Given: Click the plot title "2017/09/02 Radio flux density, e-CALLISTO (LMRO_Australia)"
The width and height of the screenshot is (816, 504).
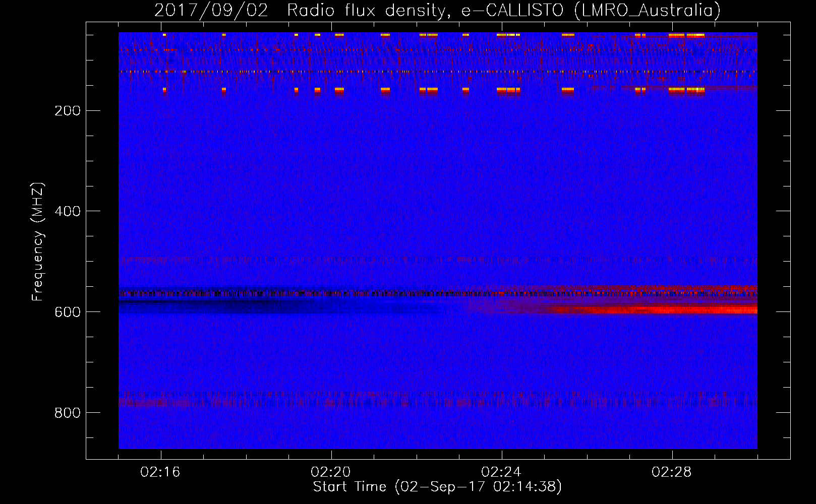Looking at the screenshot, I should coord(437,10).
